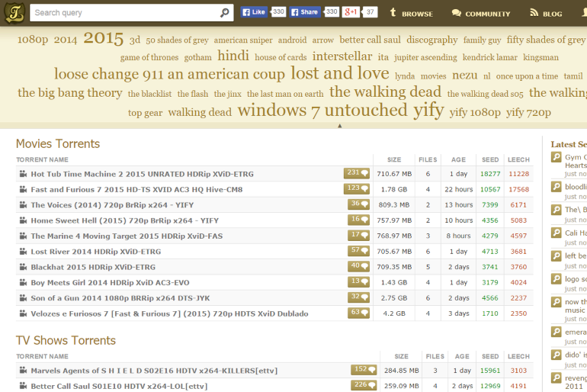Viewport: 587px width, 392px height.
Task: Select the 'the walking dead' tag
Action: tap(385, 92)
